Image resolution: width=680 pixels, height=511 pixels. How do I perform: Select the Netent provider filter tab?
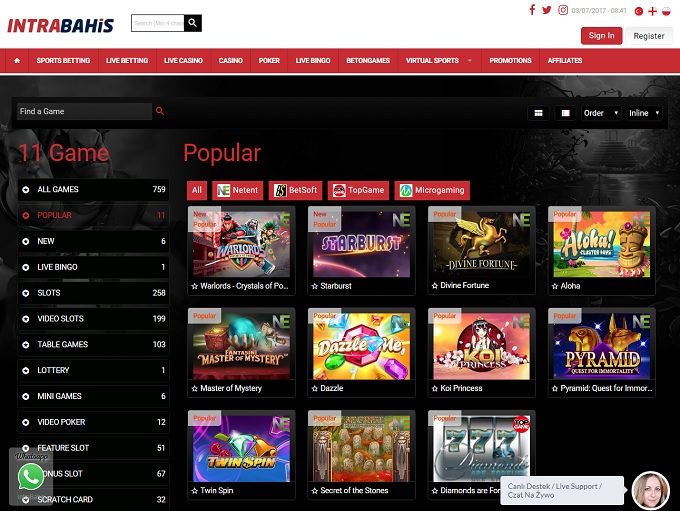[x=237, y=190]
